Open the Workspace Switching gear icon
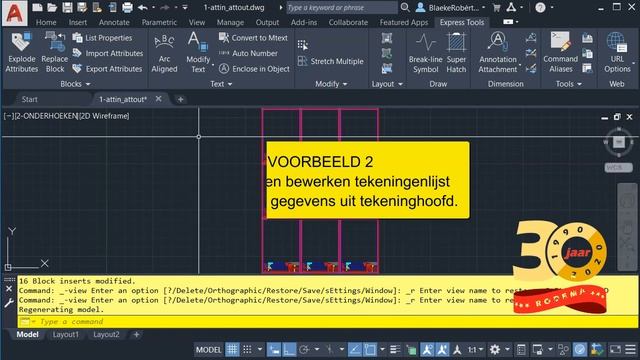This screenshot has height=360, width=640. point(495,350)
